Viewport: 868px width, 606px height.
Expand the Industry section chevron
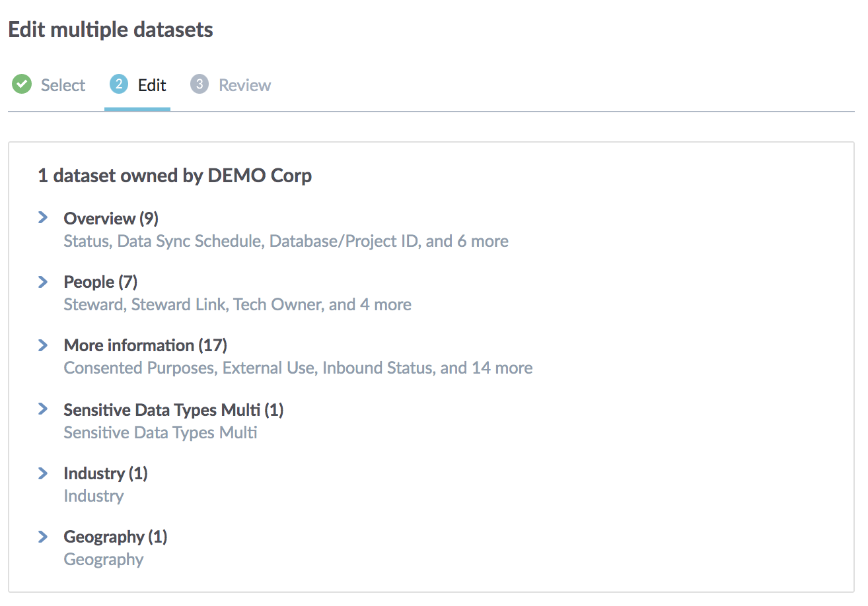(43, 473)
